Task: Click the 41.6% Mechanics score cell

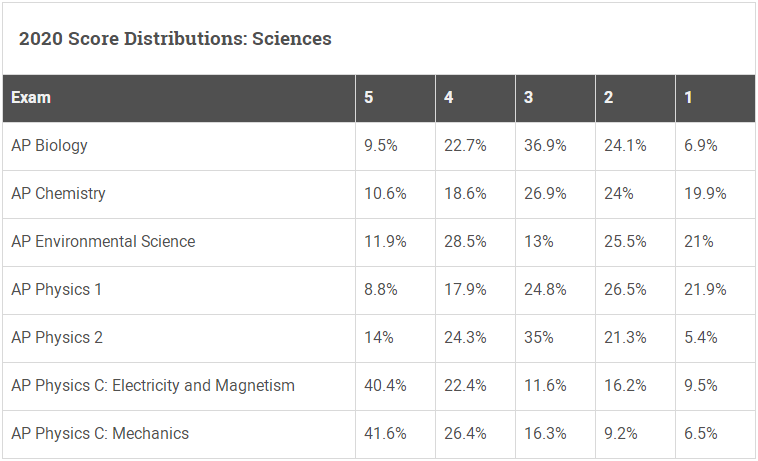Action: [385, 434]
